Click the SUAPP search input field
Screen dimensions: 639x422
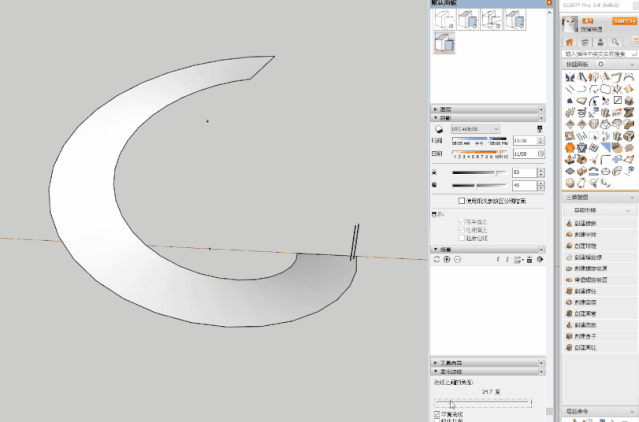(x=598, y=54)
